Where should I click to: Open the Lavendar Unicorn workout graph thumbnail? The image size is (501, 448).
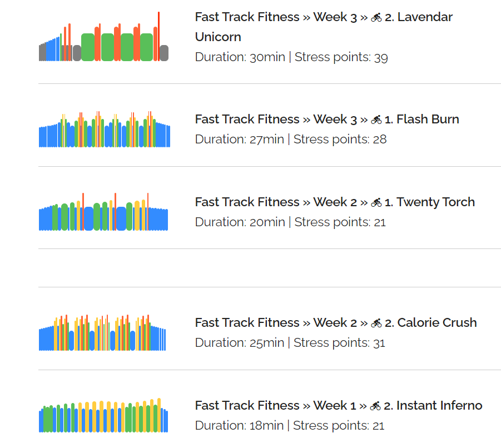tap(103, 36)
